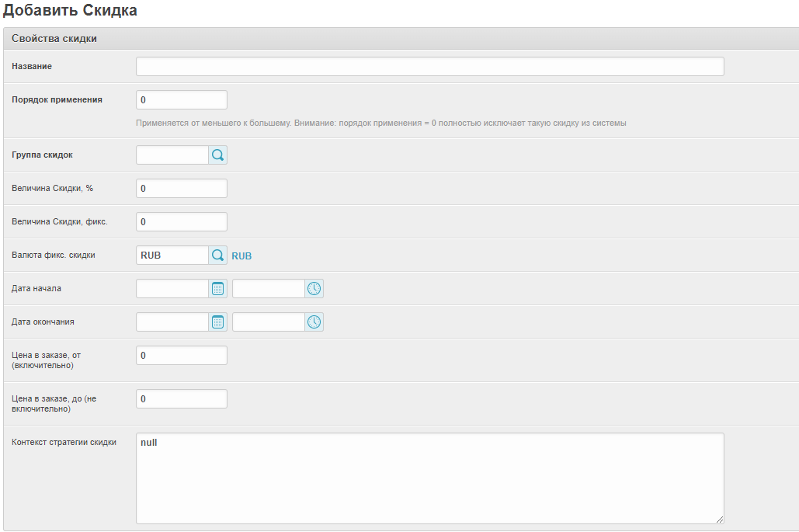Click the Дата начала time input
Viewport: 799px width, 532px height.
coord(268,289)
